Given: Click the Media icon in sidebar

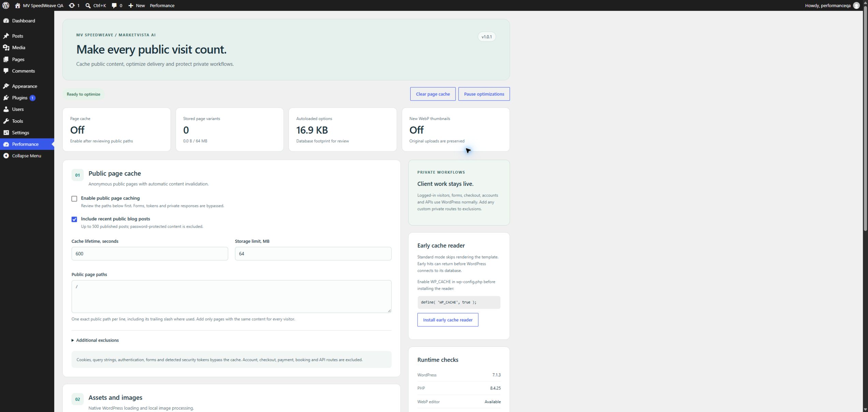Looking at the screenshot, I should coord(6,47).
